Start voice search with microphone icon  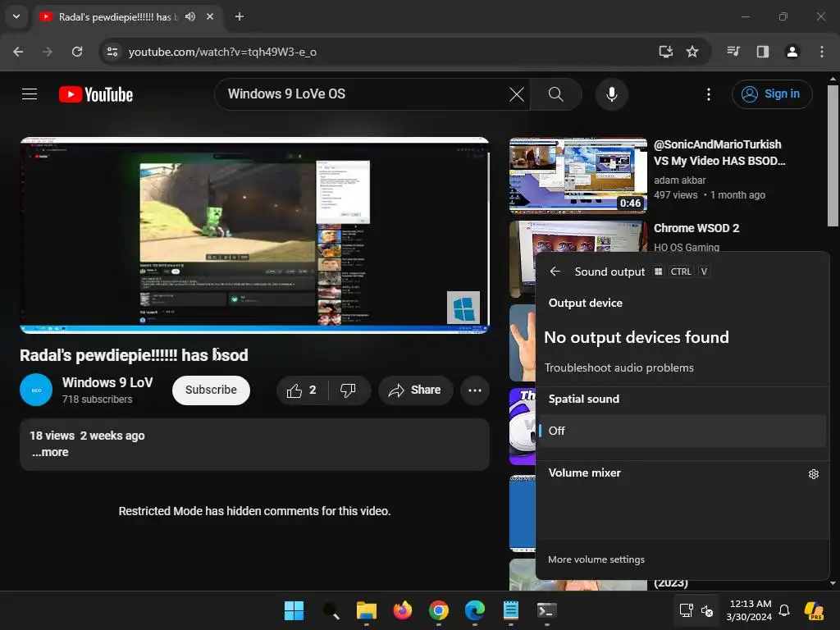point(611,94)
